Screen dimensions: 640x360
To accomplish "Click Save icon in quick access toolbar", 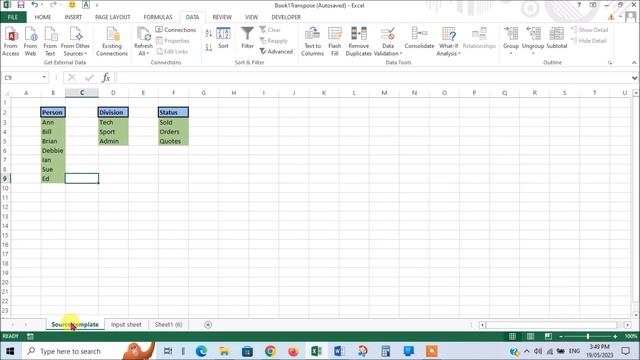I will pos(21,5).
